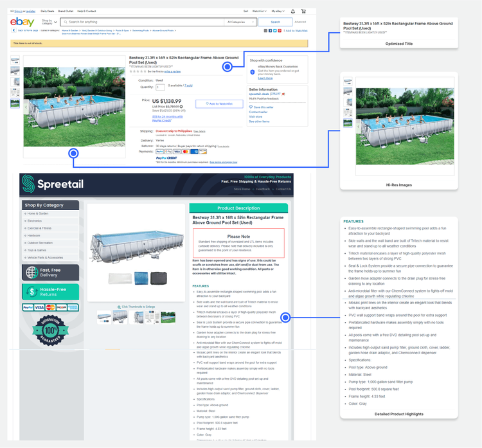Screen dimensions: 482x448
Task: Click the 100% Satisfaction Guaranteed seal
Action: point(50,330)
